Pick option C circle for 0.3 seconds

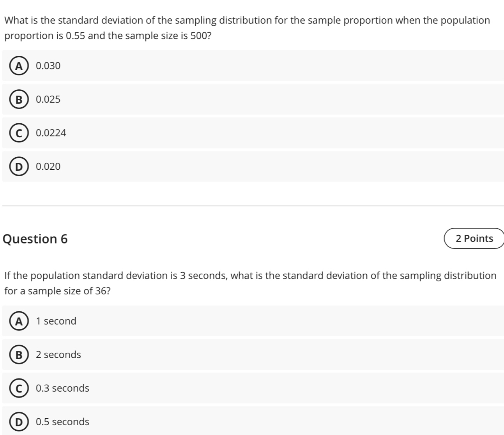(x=18, y=388)
